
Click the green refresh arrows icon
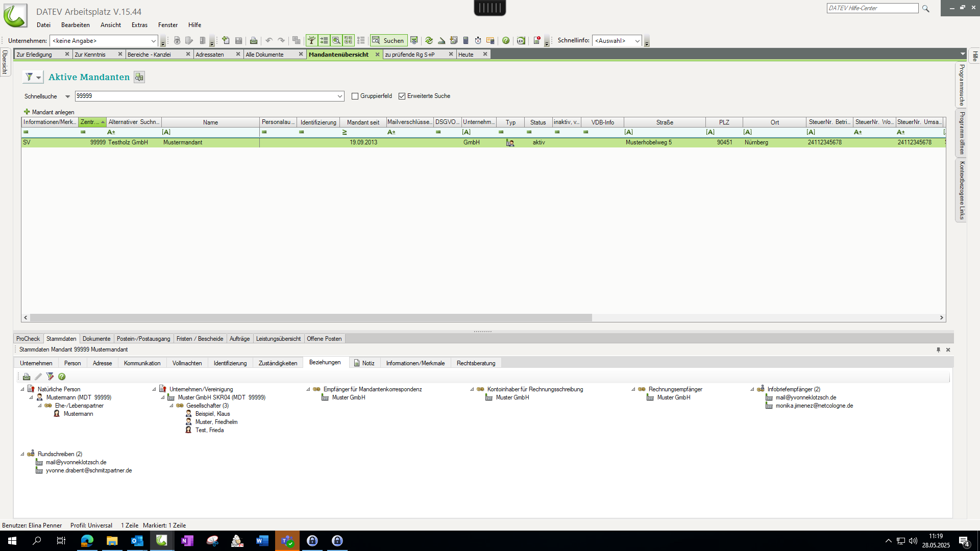(x=429, y=41)
